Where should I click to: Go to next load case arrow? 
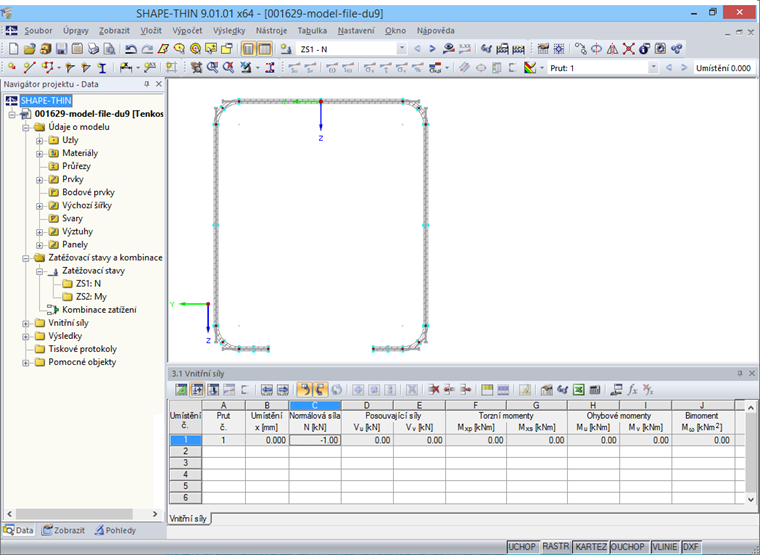pos(432,48)
